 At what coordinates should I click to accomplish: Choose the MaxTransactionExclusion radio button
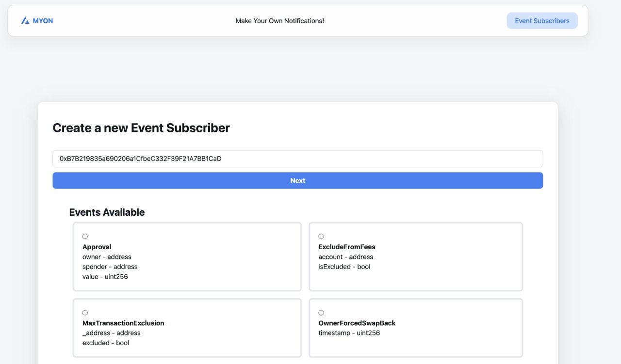click(x=85, y=313)
